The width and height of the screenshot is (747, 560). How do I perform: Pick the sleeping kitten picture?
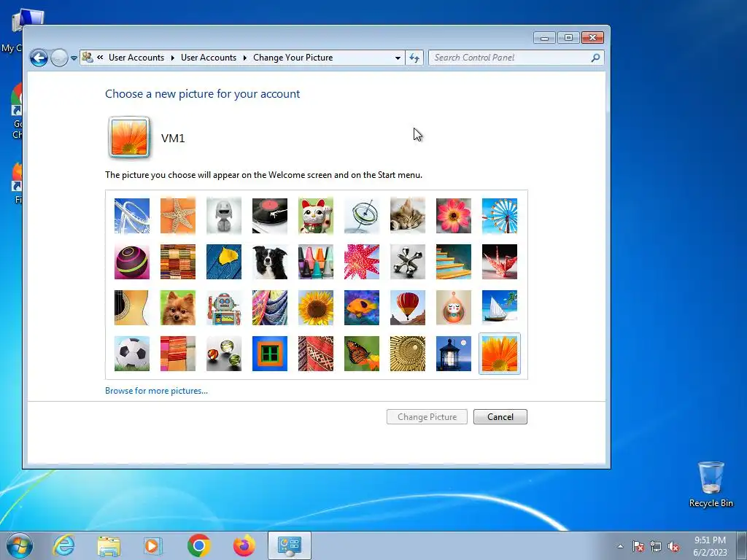coord(408,216)
